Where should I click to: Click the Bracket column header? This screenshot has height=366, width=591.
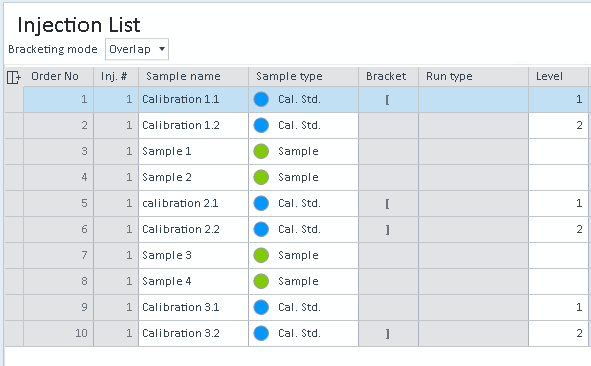[x=388, y=77]
